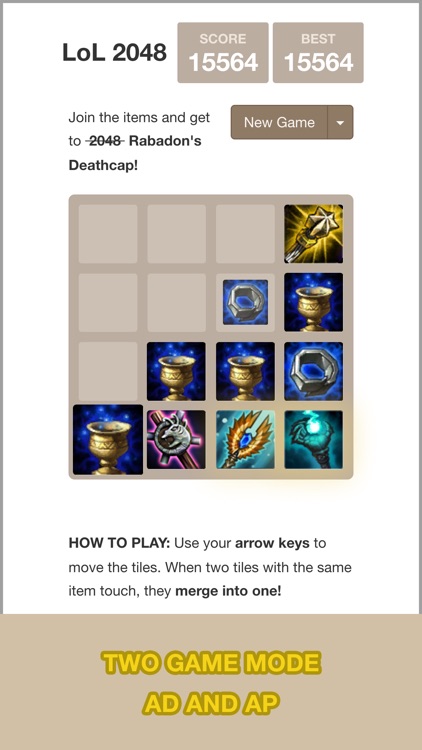Viewport: 422px width, 750px height.
Task: Click the empty cell above the enlarged chalice
Action: (x=108, y=371)
